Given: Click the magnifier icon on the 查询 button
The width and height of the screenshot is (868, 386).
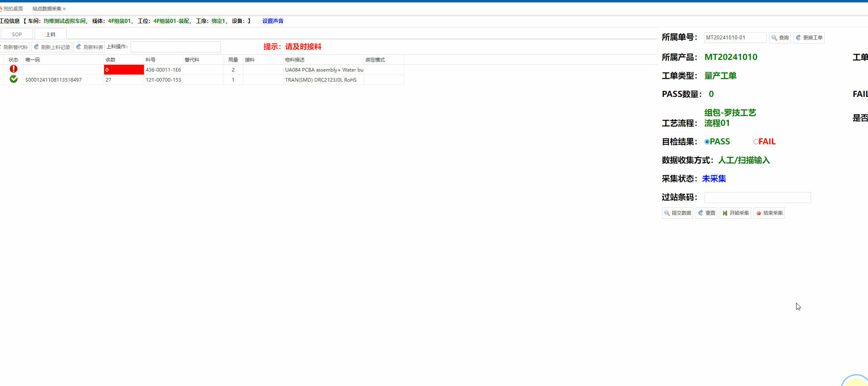Looking at the screenshot, I should tap(774, 38).
